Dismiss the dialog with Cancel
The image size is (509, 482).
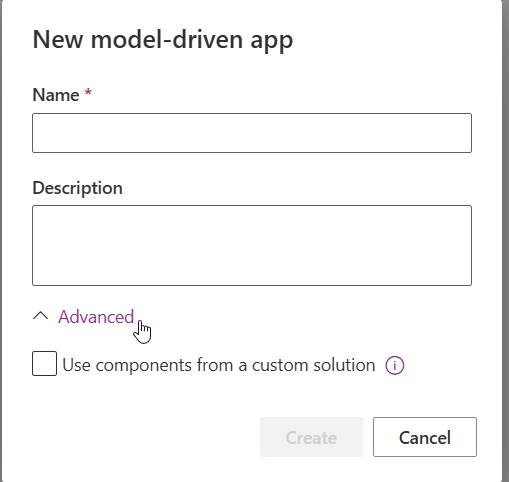pyautogui.click(x=425, y=437)
